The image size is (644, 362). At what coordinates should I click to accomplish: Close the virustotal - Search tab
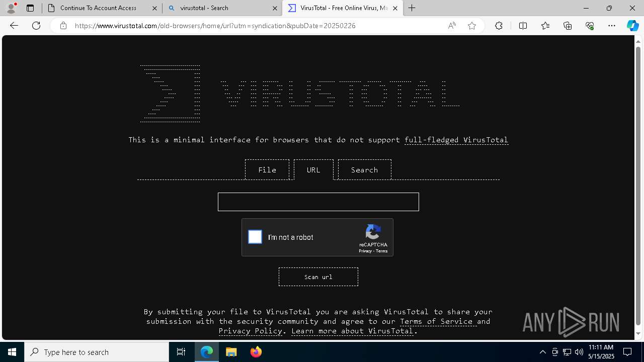275,8
